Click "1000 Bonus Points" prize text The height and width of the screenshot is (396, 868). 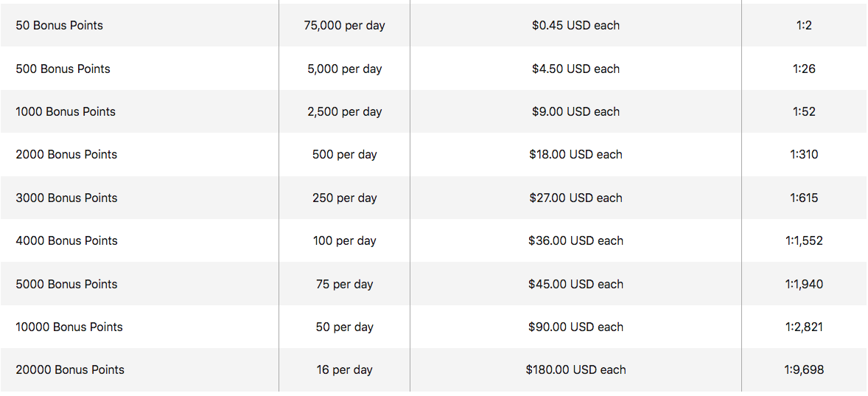66,111
